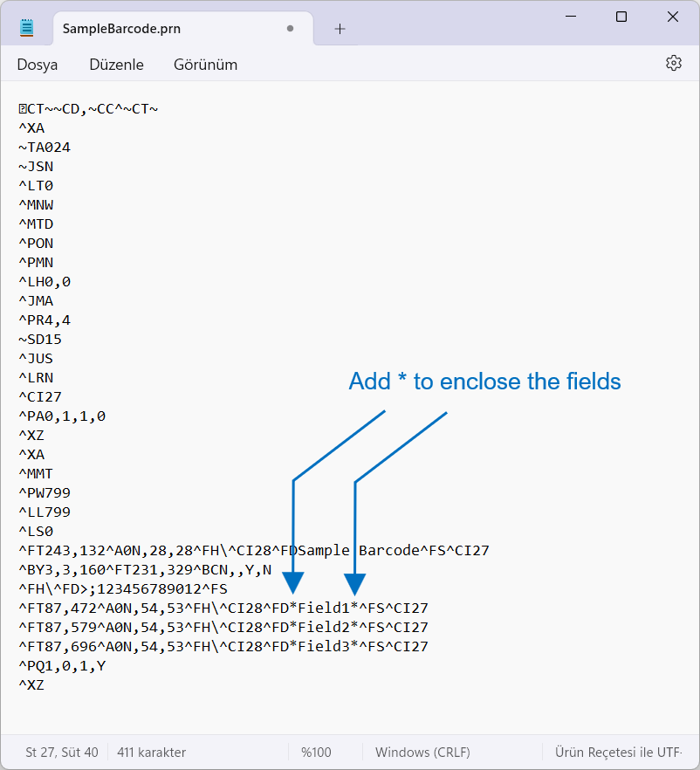Close the Notepad window
This screenshot has height=770, width=700.
click(x=673, y=17)
